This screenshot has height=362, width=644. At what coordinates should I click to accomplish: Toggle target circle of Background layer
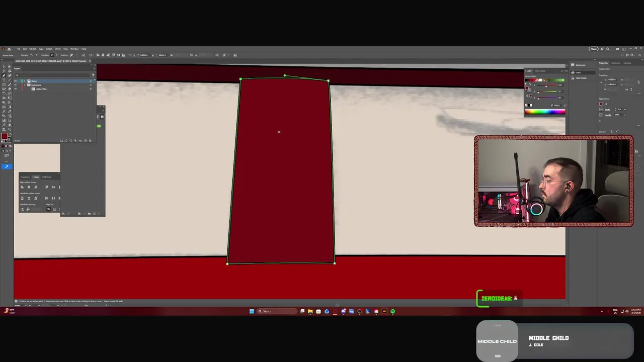tap(91, 85)
